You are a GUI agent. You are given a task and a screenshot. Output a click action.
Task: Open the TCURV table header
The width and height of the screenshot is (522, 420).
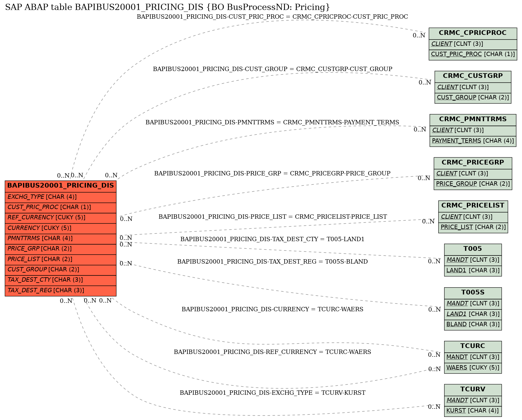[473, 390]
